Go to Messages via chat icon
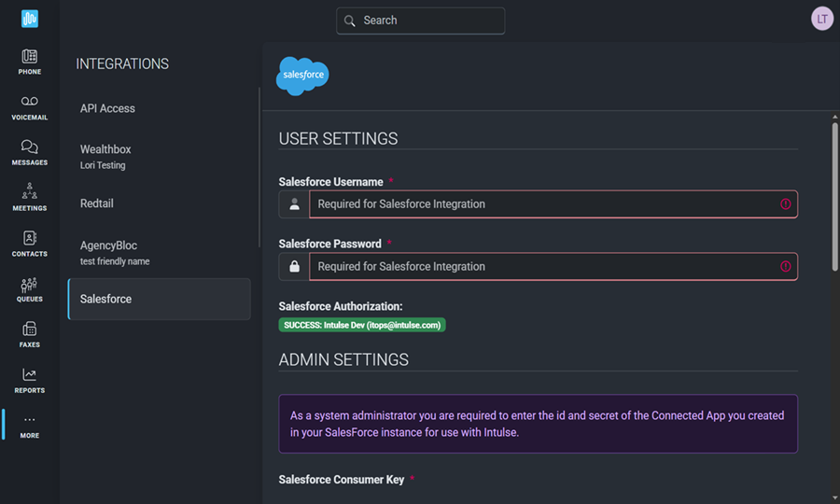Image resolution: width=840 pixels, height=504 pixels. tap(30, 152)
